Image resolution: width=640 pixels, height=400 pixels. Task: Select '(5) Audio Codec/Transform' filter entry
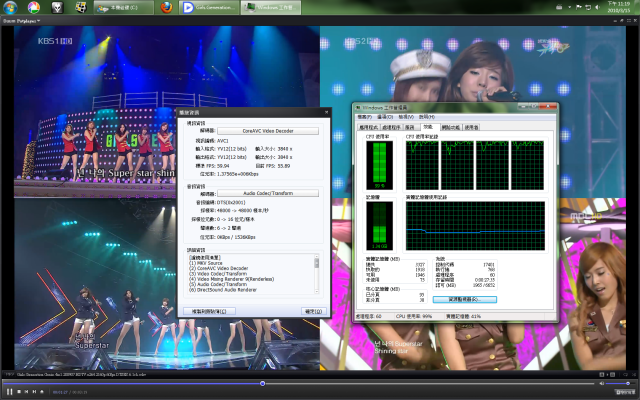click(x=218, y=284)
